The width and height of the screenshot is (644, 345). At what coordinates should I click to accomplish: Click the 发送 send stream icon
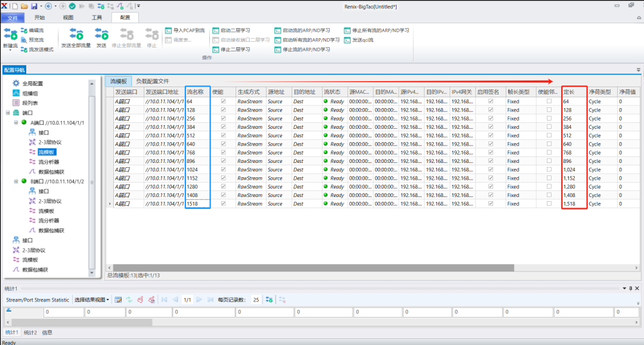(x=101, y=35)
